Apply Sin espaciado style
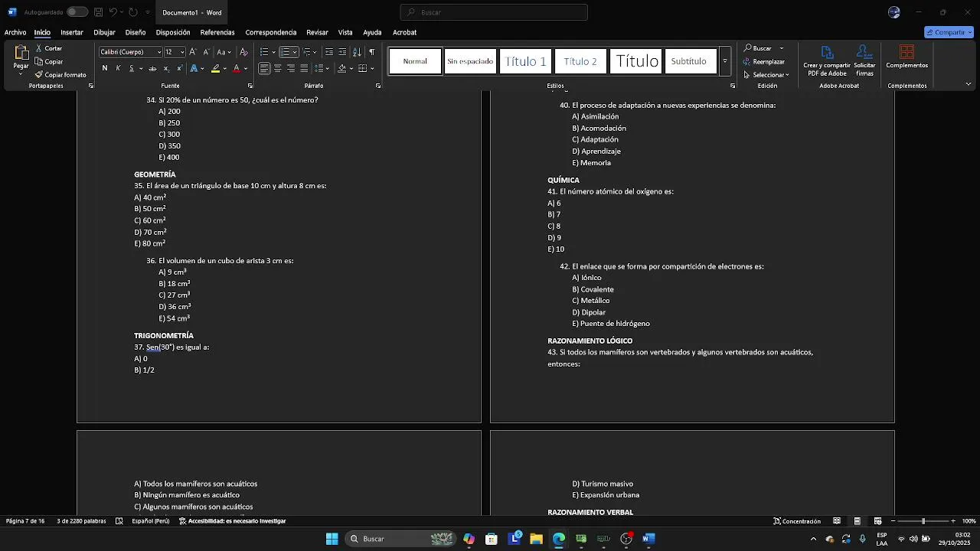 470,61
